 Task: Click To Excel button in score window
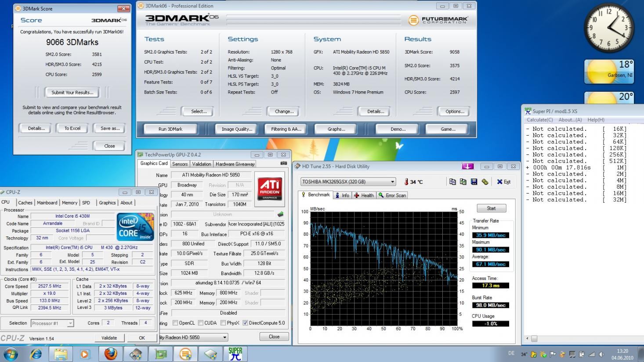tap(72, 129)
